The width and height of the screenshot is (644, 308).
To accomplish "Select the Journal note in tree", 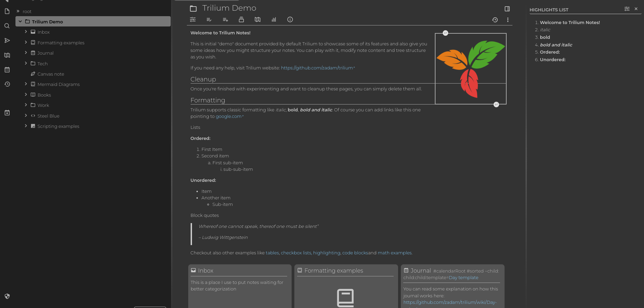I will (x=45, y=53).
